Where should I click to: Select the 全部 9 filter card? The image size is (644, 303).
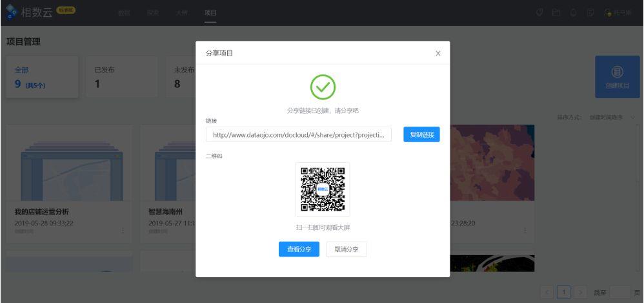[x=42, y=78]
